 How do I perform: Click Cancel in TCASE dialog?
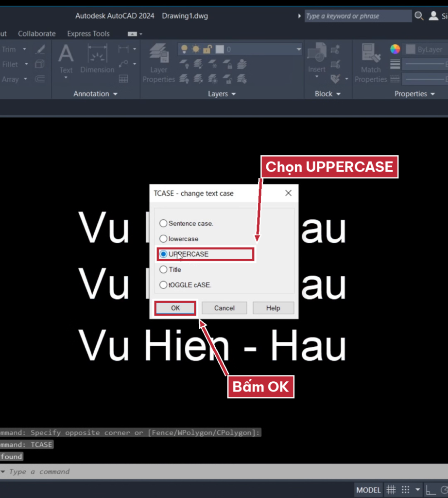pos(224,308)
